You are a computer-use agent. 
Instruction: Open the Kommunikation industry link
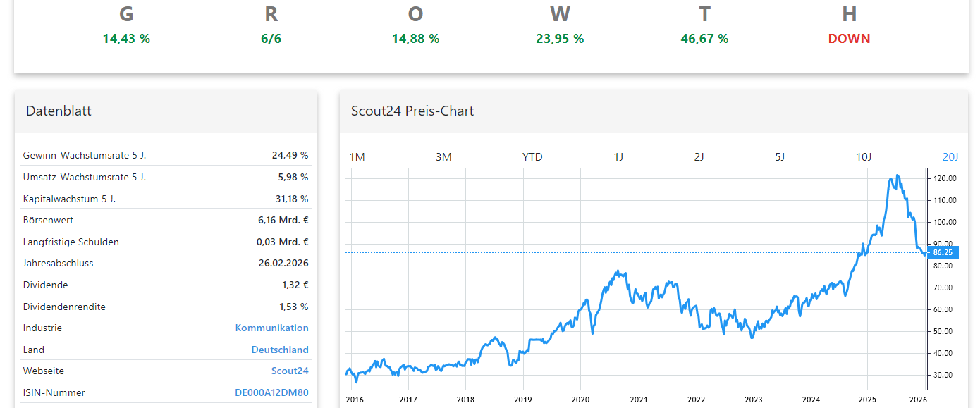click(x=272, y=328)
